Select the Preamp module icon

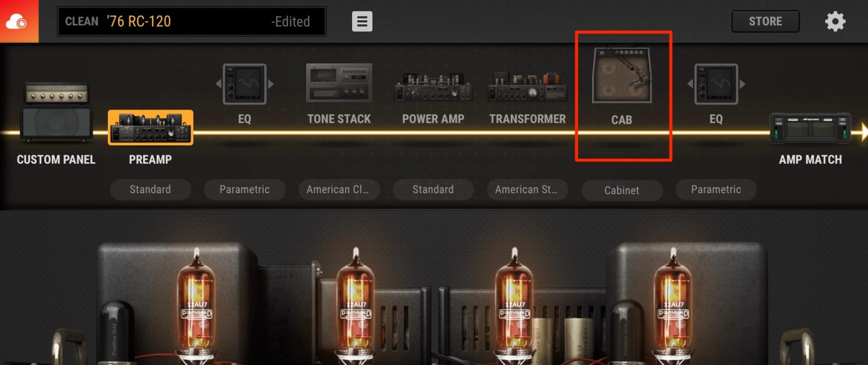150,128
